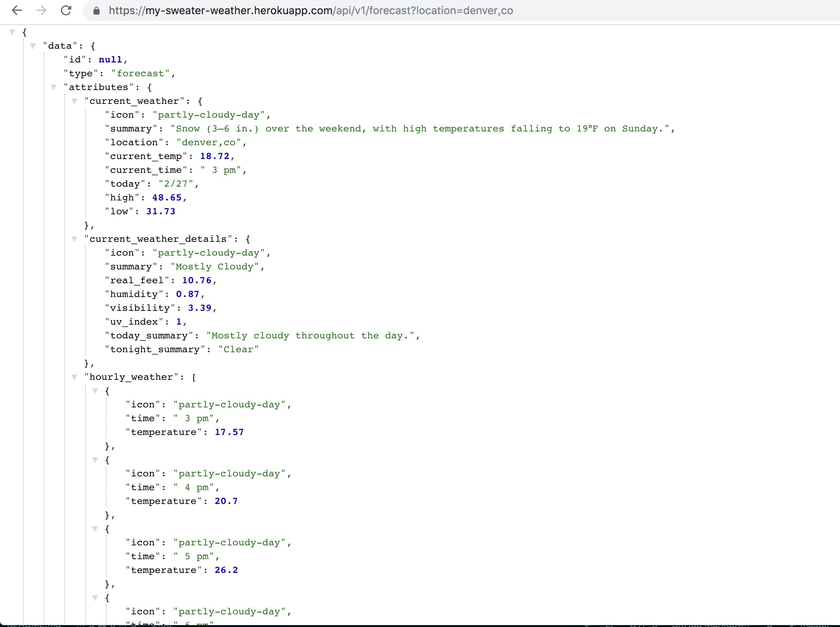Collapse the root JSON object triangle
Viewport: 840px width, 627px height.
(x=12, y=32)
